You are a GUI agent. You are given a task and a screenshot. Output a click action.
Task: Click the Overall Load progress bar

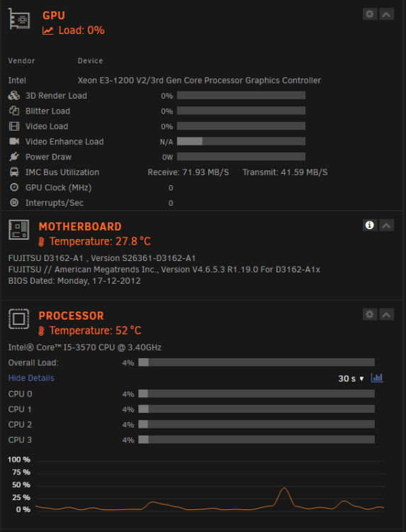pos(256,362)
